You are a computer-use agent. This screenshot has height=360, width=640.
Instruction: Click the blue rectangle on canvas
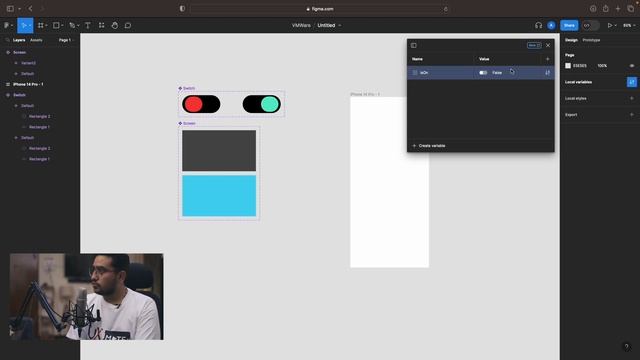coord(219,196)
